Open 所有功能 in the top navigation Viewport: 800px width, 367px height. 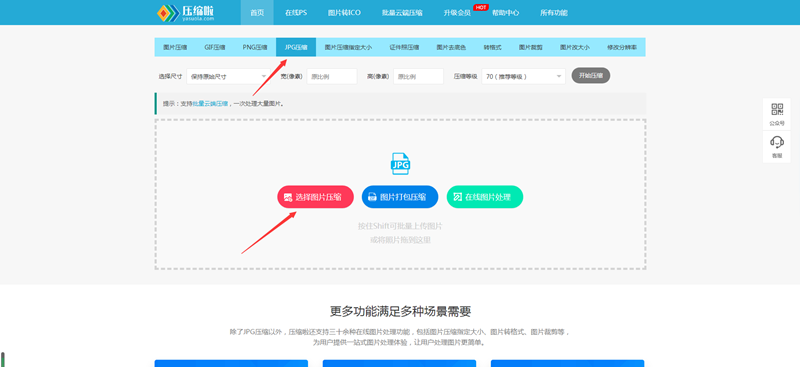[554, 13]
